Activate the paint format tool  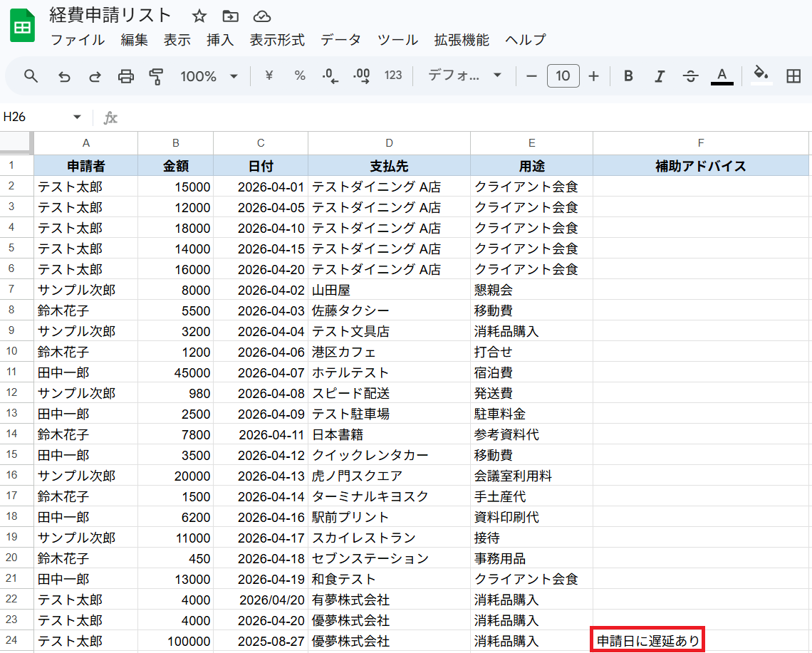[x=156, y=77]
